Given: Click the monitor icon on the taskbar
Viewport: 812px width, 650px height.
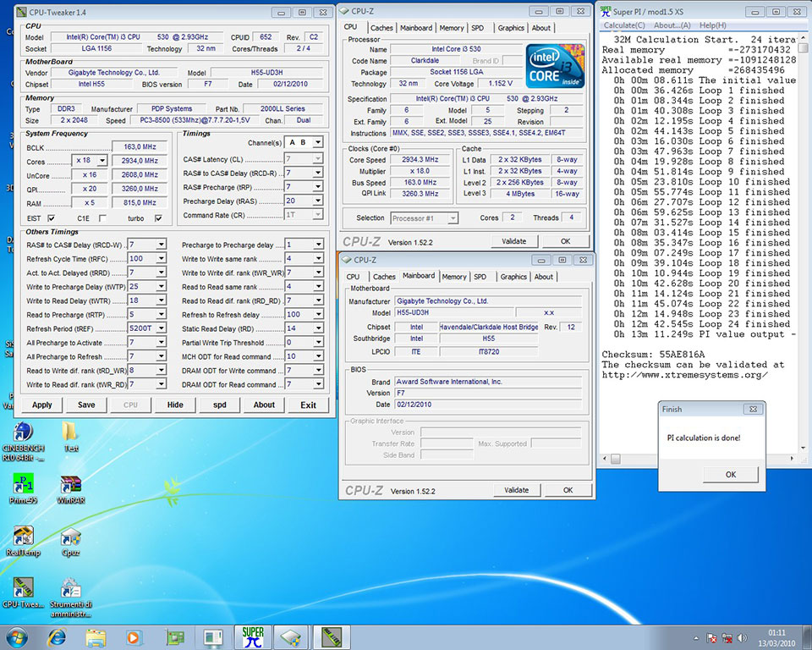Looking at the screenshot, I should (x=213, y=637).
